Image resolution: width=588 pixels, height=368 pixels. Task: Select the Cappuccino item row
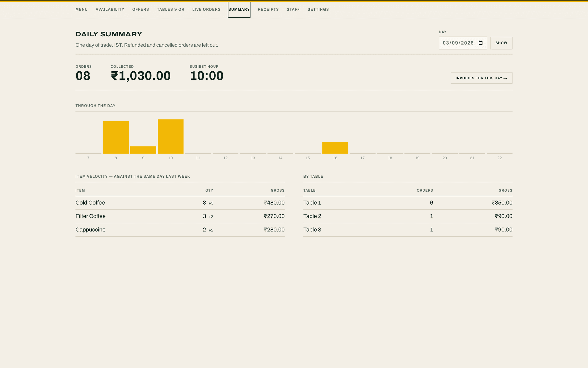pos(180,230)
